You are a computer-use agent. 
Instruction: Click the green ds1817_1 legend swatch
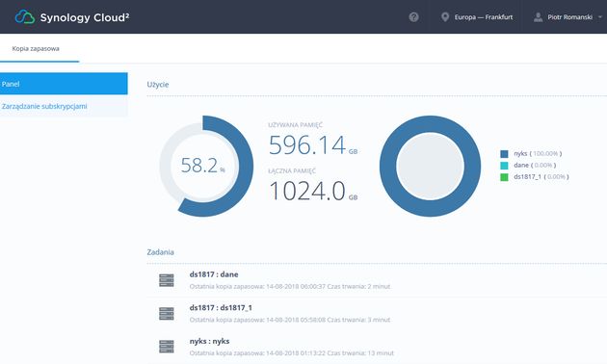tap(504, 177)
